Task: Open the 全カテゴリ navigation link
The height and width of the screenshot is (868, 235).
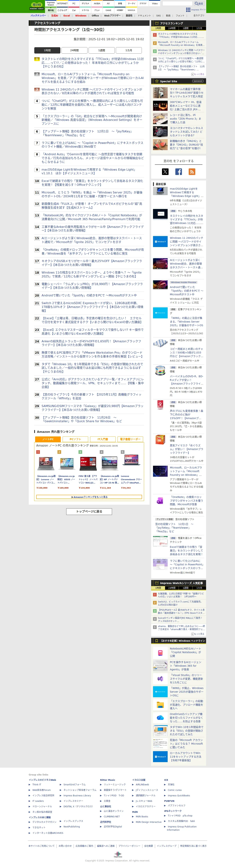Action: 199,16
